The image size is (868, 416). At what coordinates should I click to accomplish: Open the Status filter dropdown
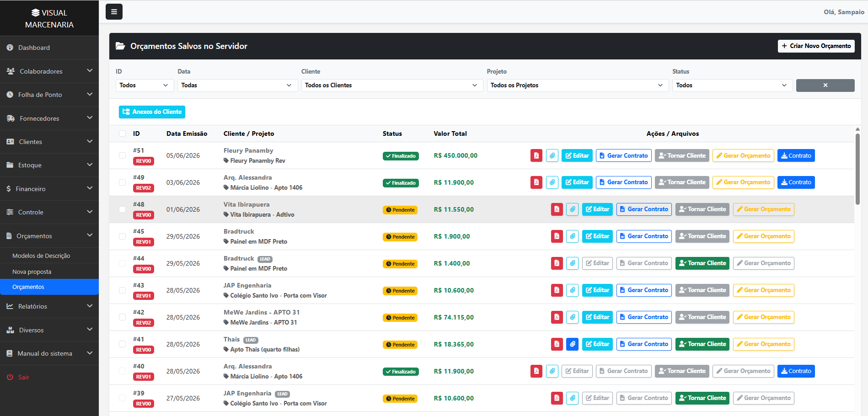point(732,85)
